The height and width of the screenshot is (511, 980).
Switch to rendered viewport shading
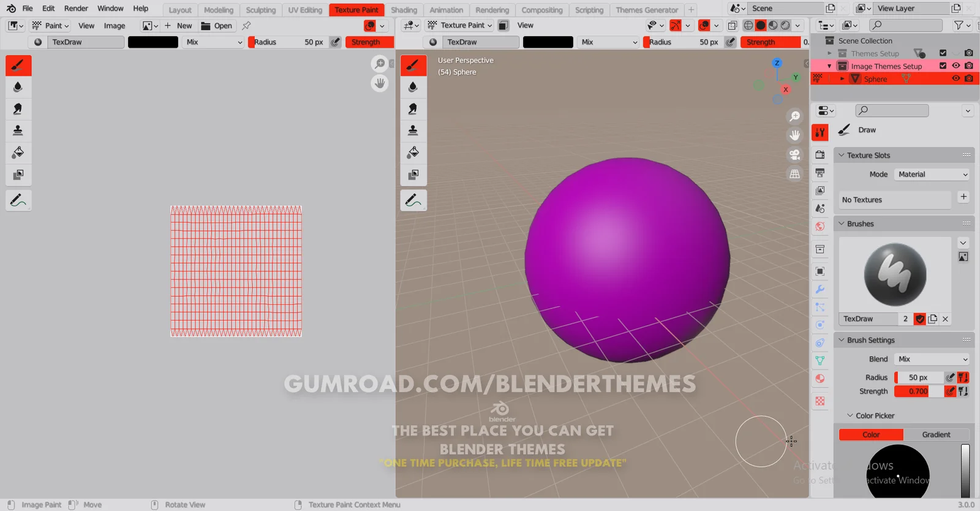[x=785, y=25]
